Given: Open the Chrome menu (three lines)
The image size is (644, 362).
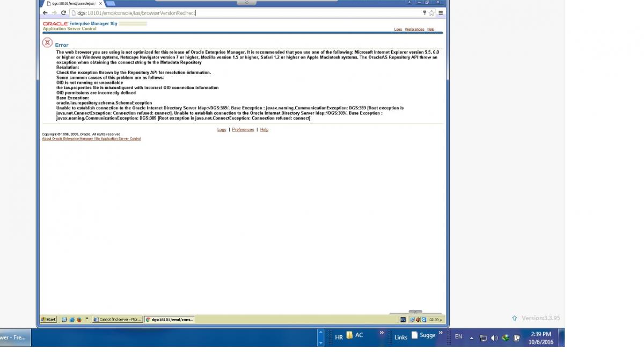Looking at the screenshot, I should click(441, 13).
